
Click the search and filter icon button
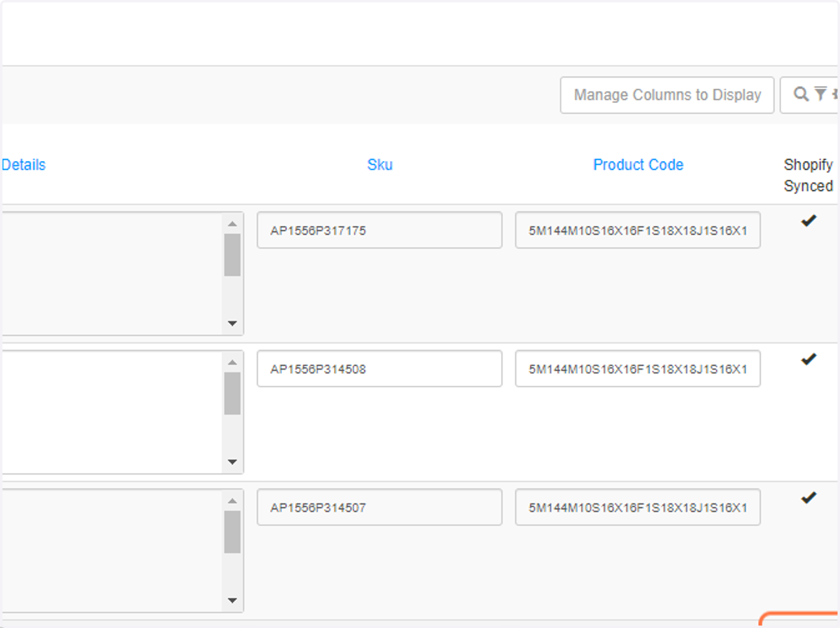810,95
